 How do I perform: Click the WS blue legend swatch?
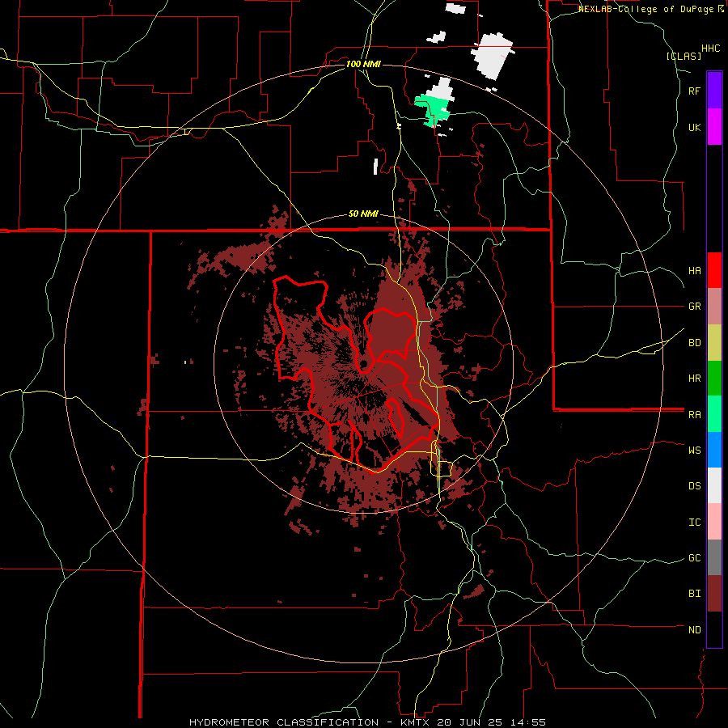coord(714,450)
